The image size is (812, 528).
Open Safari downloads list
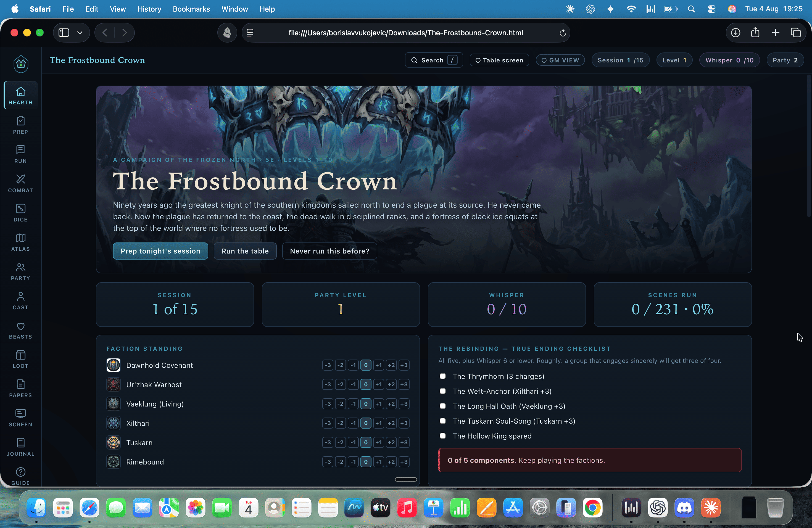(x=735, y=33)
